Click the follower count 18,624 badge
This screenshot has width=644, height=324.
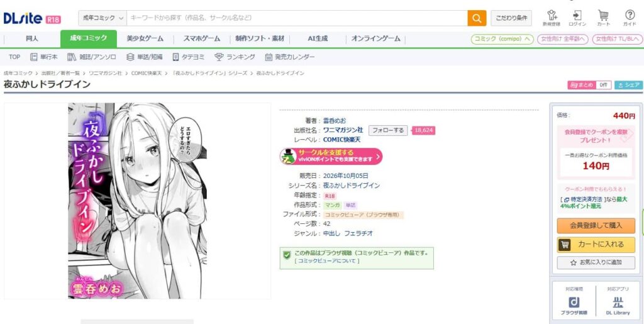pyautogui.click(x=423, y=131)
